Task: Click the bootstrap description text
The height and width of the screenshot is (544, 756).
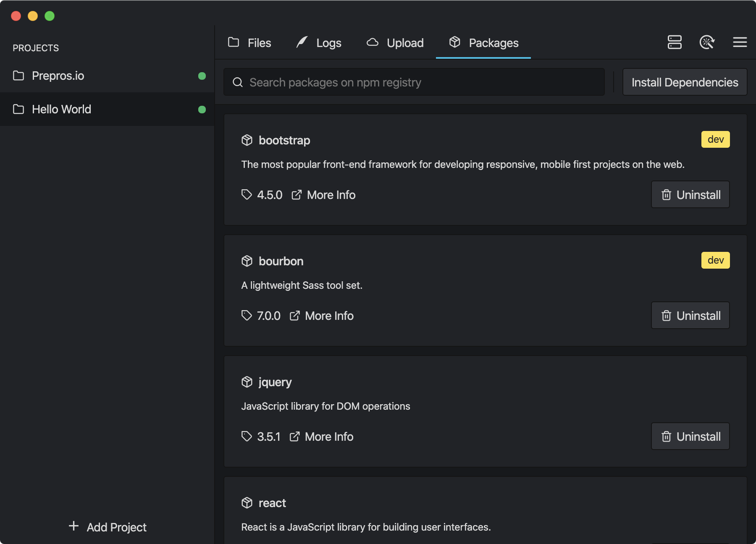Action: coord(463,165)
